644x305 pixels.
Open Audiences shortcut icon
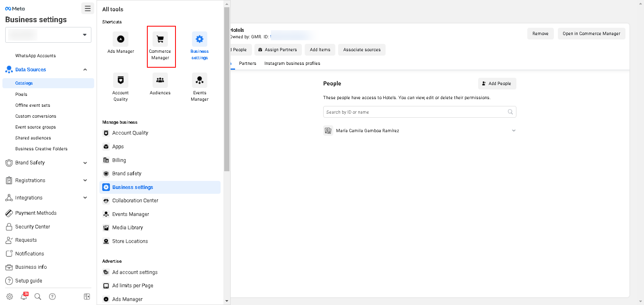point(160,80)
